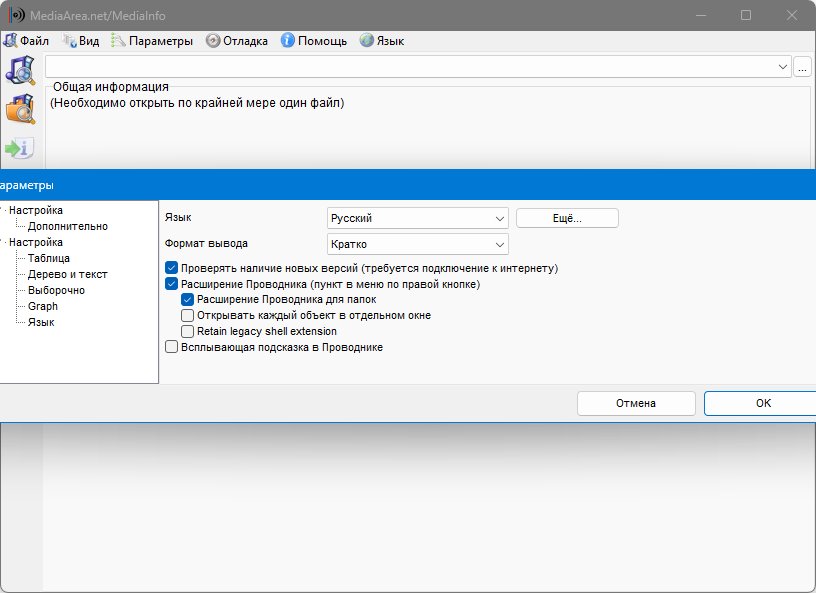Toggle Расширение Проводника для папок checkbox
The height and width of the screenshot is (593, 816).
click(187, 300)
